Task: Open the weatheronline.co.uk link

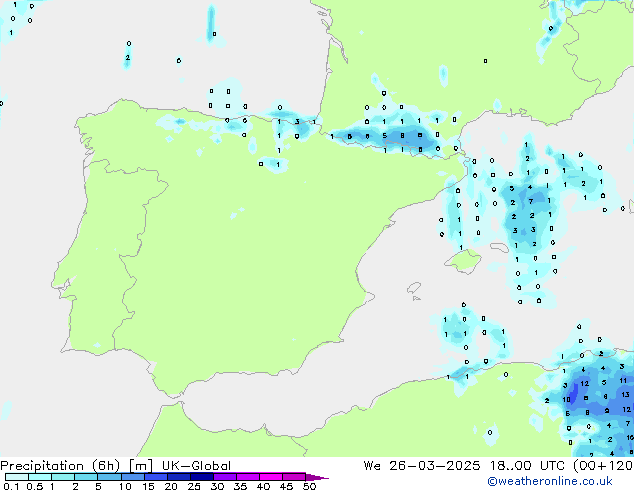Action: (x=550, y=481)
